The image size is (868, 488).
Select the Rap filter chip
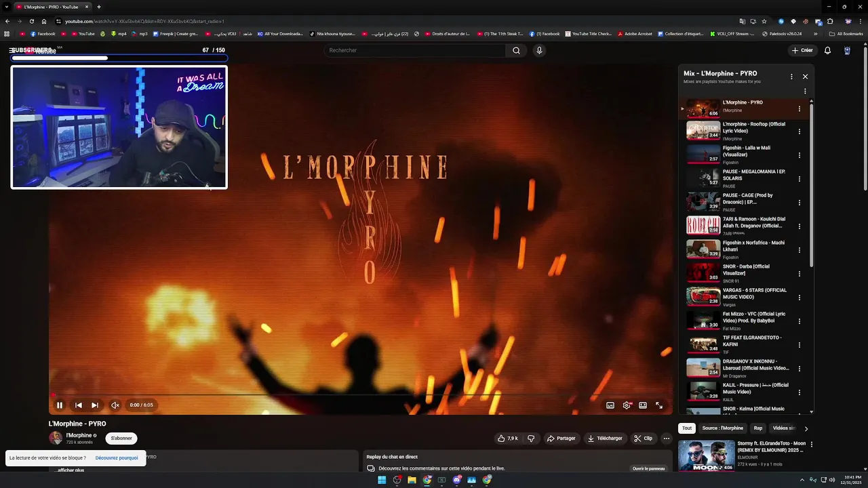coord(758,428)
